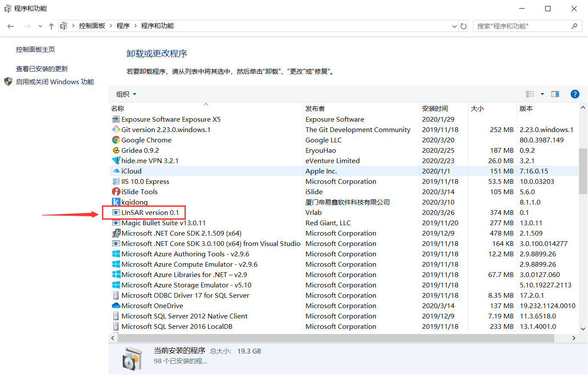588x375 pixels.
Task: Click the Azure Compute Emulator icon
Action: tap(116, 265)
